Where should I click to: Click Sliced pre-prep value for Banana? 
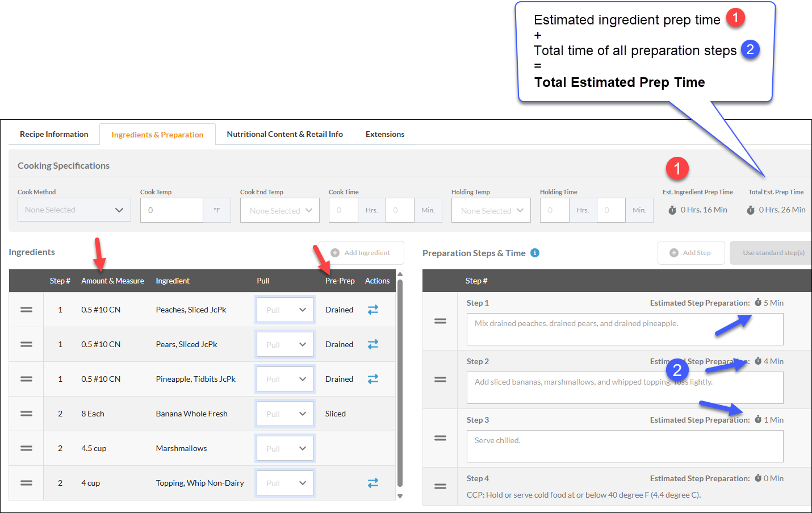click(335, 414)
